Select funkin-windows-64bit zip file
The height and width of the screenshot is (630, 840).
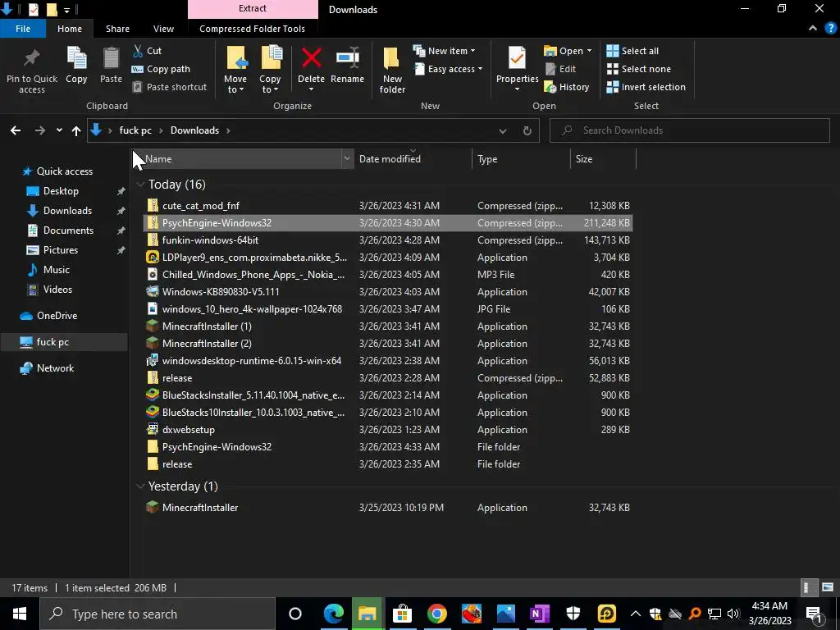pos(387,240)
